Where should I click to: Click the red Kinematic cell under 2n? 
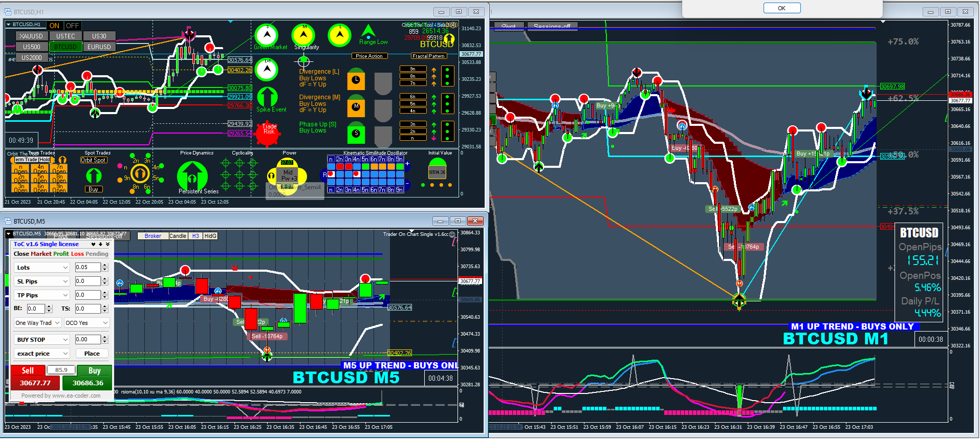pyautogui.click(x=340, y=166)
